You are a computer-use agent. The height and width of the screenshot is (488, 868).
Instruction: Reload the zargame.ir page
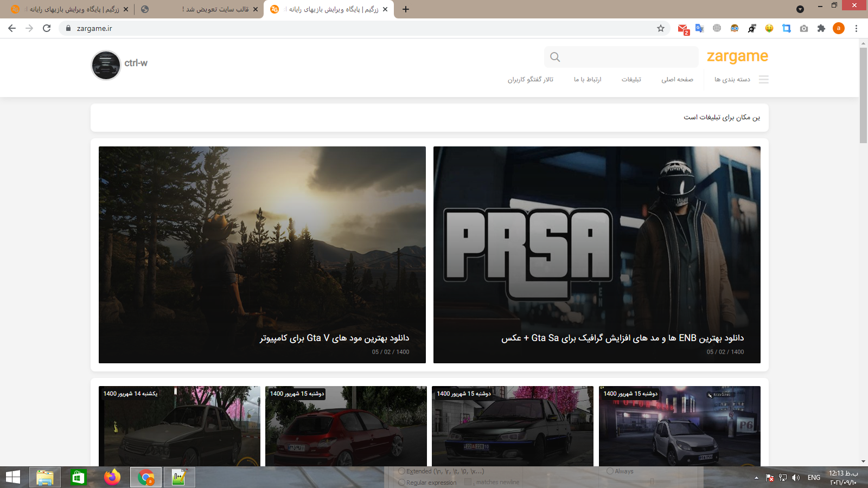(x=47, y=28)
